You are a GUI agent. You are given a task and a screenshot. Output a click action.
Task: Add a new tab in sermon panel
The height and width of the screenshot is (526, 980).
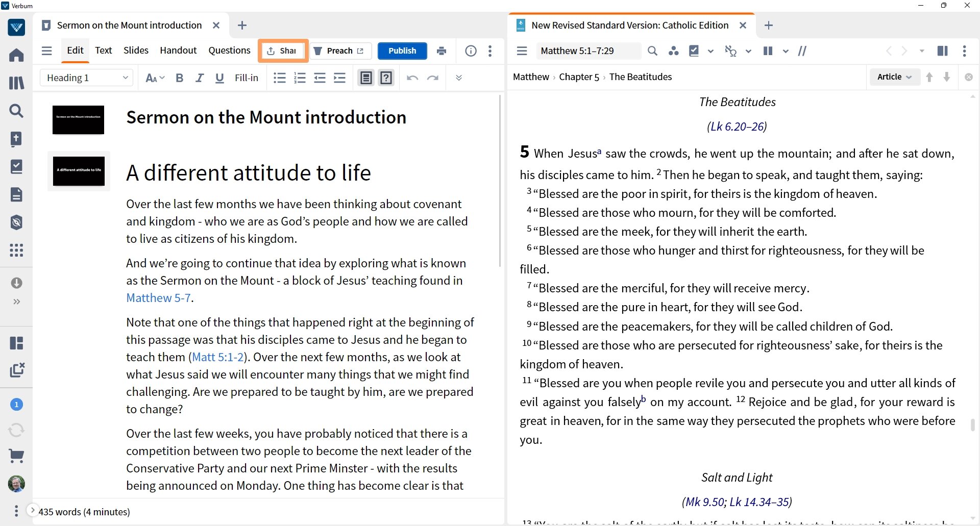click(242, 25)
